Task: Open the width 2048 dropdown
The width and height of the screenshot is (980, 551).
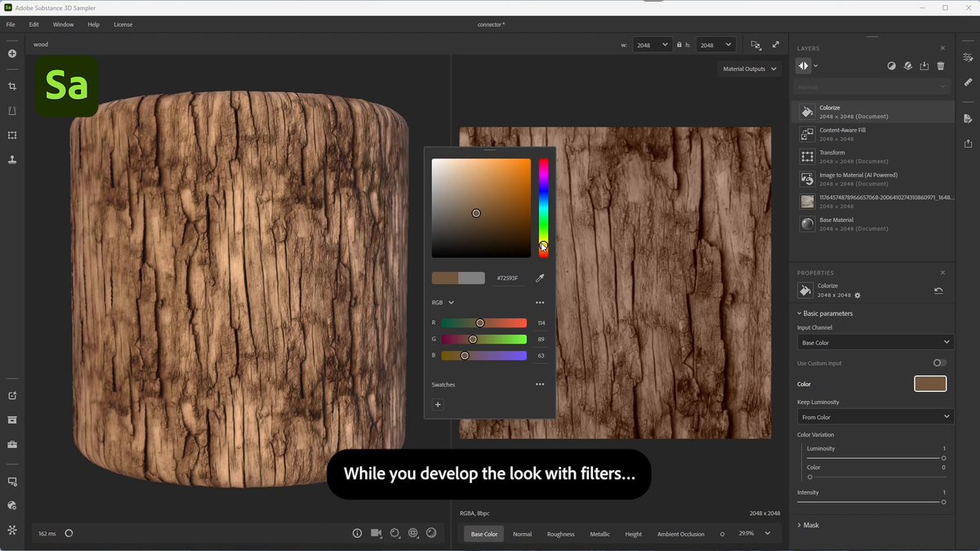Action: pos(653,45)
